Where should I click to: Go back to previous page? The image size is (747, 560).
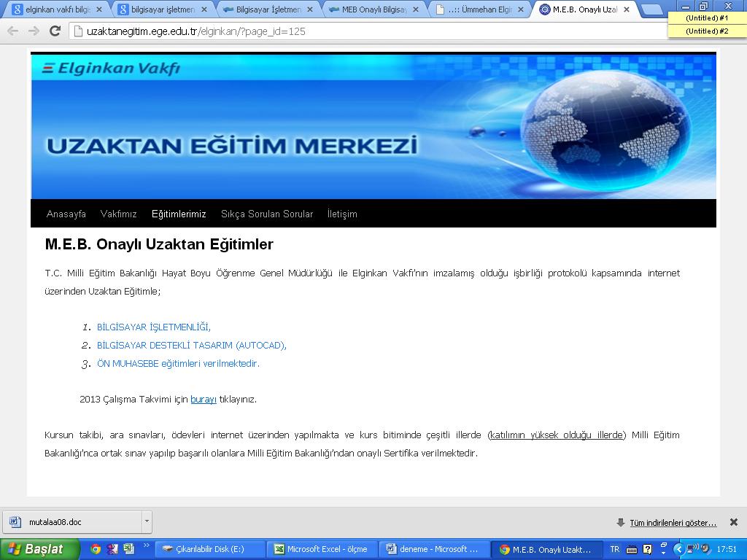point(13,31)
